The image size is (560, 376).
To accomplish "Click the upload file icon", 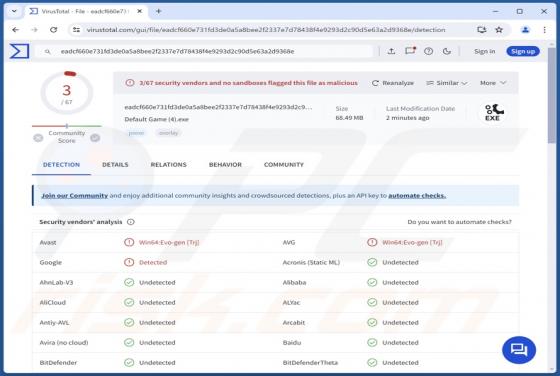I will [391, 51].
